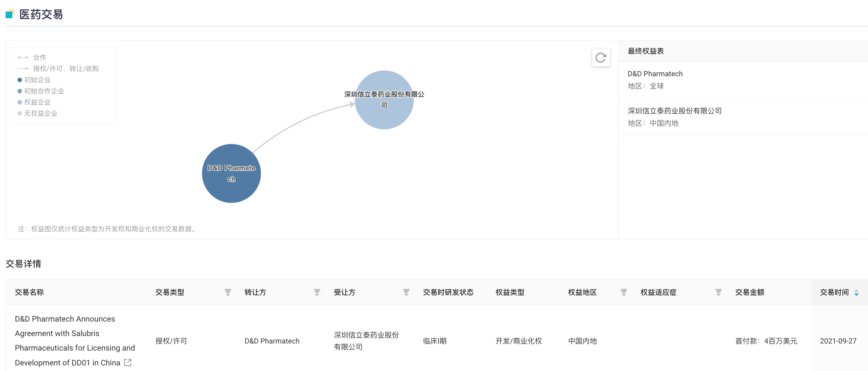Image resolution: width=868 pixels, height=371 pixels.
Task: Click the 地区:全球 entry
Action: (x=646, y=86)
